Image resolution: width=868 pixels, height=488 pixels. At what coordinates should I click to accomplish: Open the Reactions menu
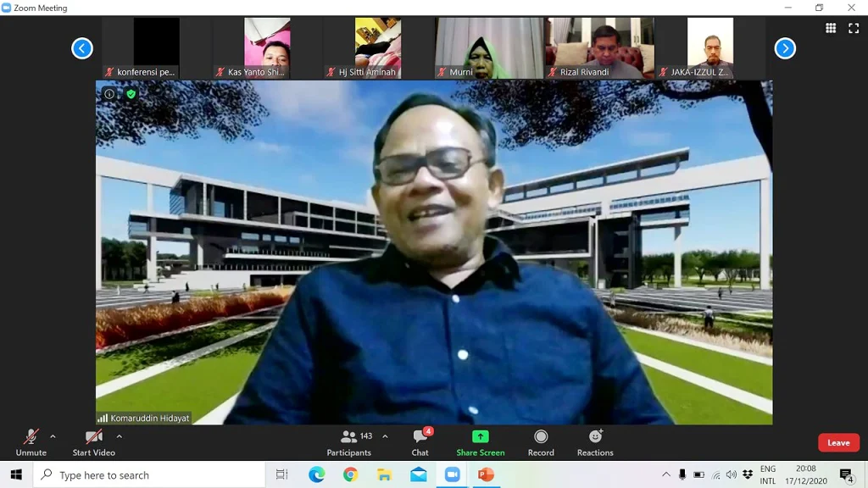[x=595, y=441]
